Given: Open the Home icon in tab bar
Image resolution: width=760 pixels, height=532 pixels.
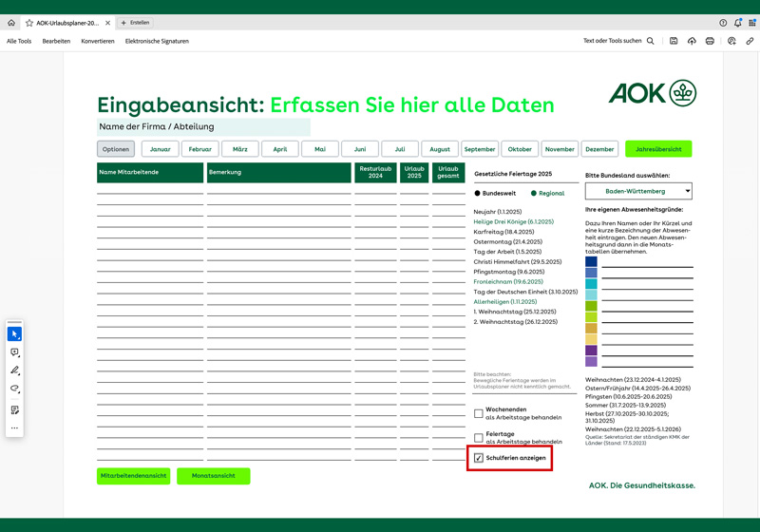Looking at the screenshot, I should pyautogui.click(x=11, y=23).
